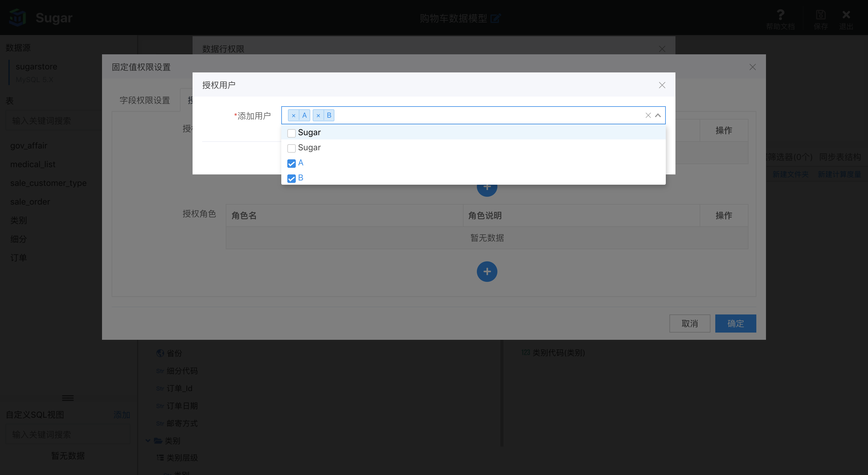Click 取消 cancel button
Viewport: 868px width, 475px height.
(689, 324)
